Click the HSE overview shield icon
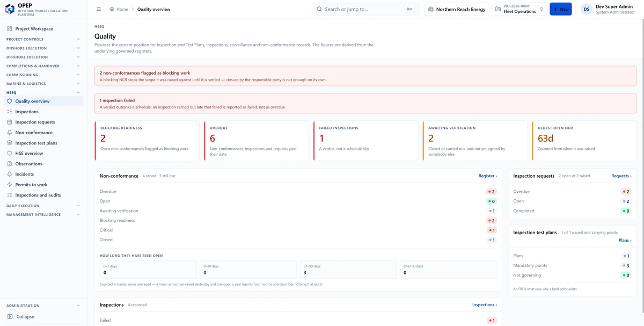Screen dimensions: 644x326 tap(10, 153)
